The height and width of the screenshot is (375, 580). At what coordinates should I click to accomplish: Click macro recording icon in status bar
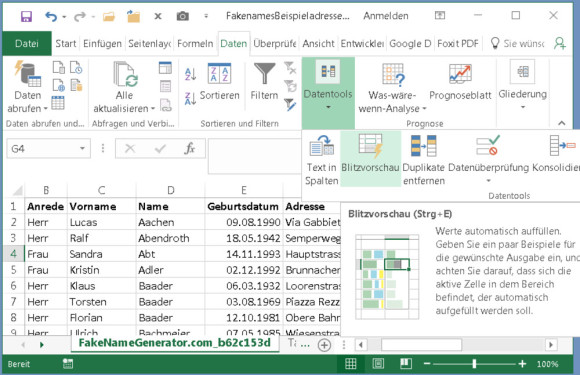pos(68,364)
